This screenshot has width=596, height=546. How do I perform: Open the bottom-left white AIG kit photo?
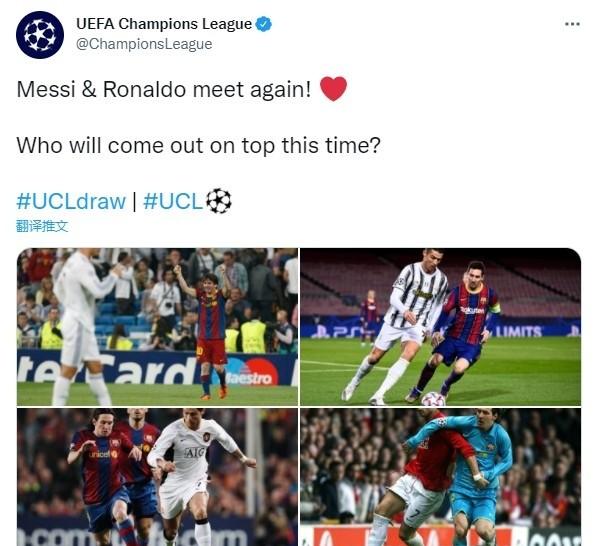click(157, 477)
